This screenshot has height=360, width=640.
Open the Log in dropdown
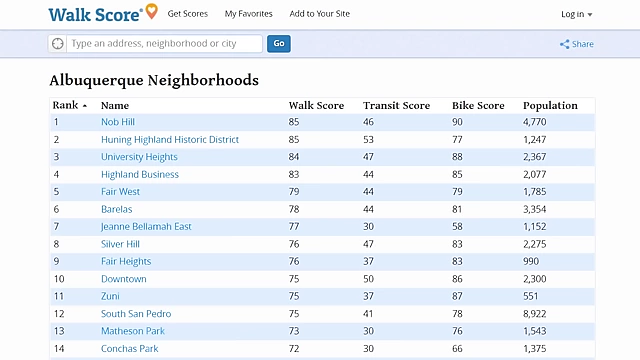tap(576, 14)
